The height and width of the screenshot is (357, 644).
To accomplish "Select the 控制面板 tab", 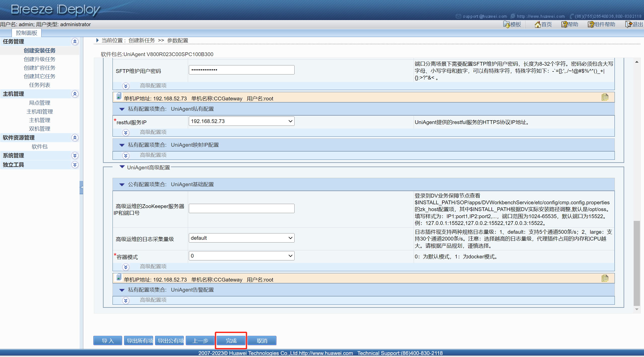I will 26,33.
